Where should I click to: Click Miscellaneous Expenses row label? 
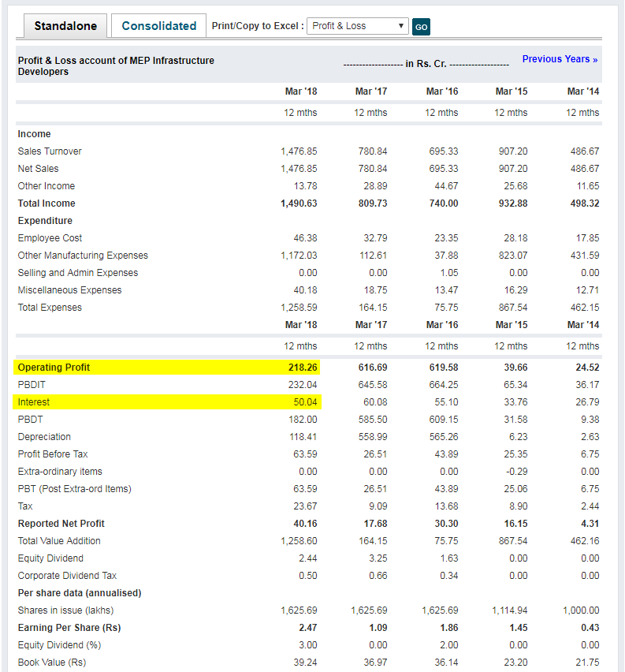[x=70, y=290]
